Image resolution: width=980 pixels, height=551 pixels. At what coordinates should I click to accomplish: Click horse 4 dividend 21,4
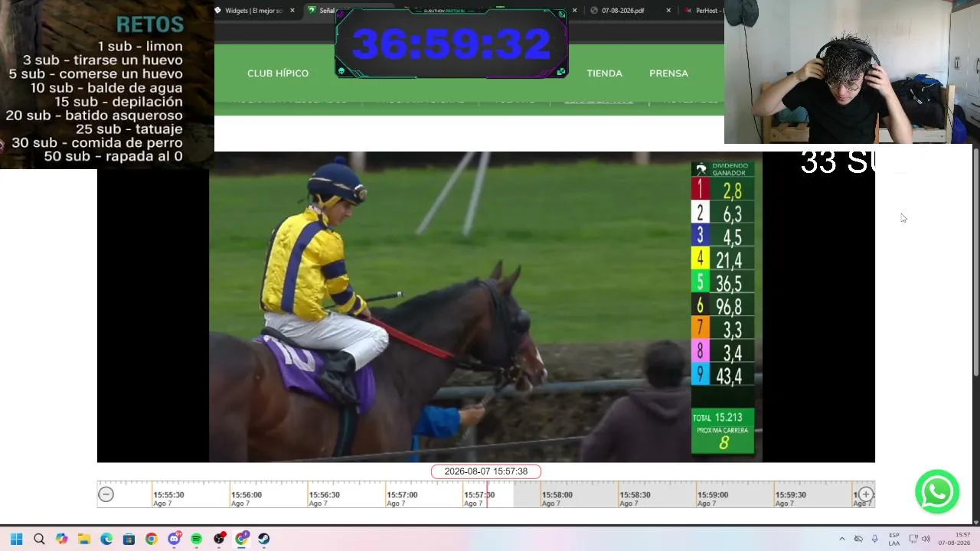pos(723,260)
